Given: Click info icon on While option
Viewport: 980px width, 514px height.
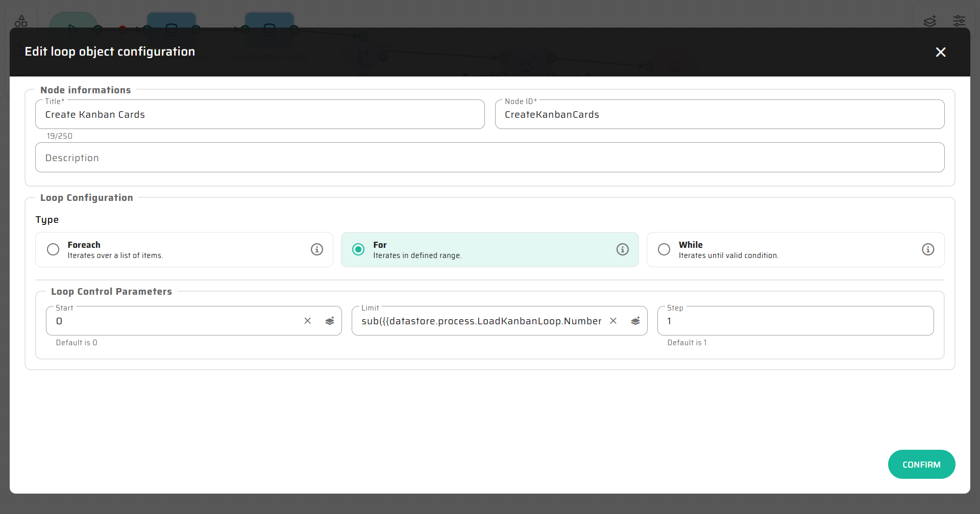Looking at the screenshot, I should pyautogui.click(x=927, y=249).
